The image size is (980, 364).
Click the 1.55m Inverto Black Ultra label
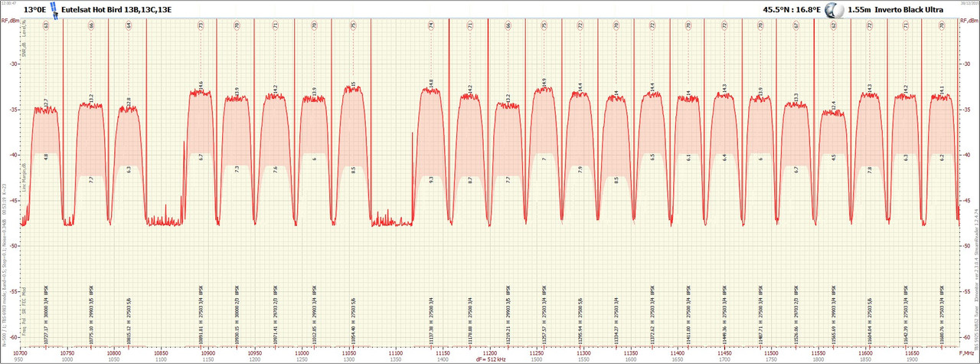[x=894, y=10]
